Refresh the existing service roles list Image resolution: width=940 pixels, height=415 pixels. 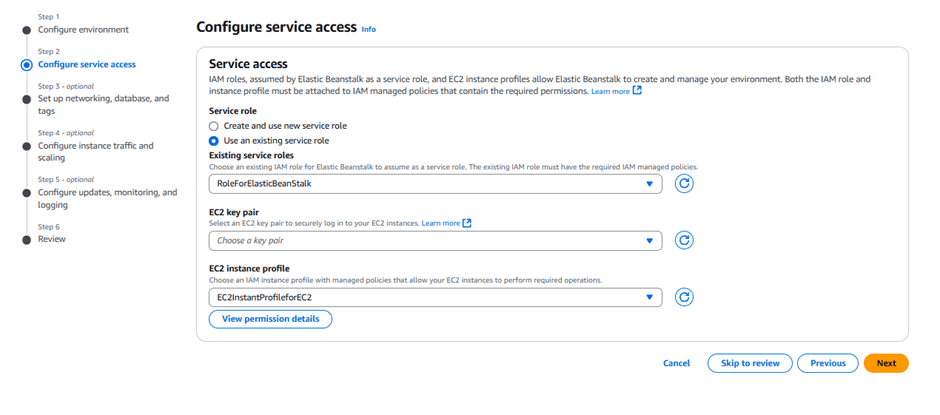[684, 184]
